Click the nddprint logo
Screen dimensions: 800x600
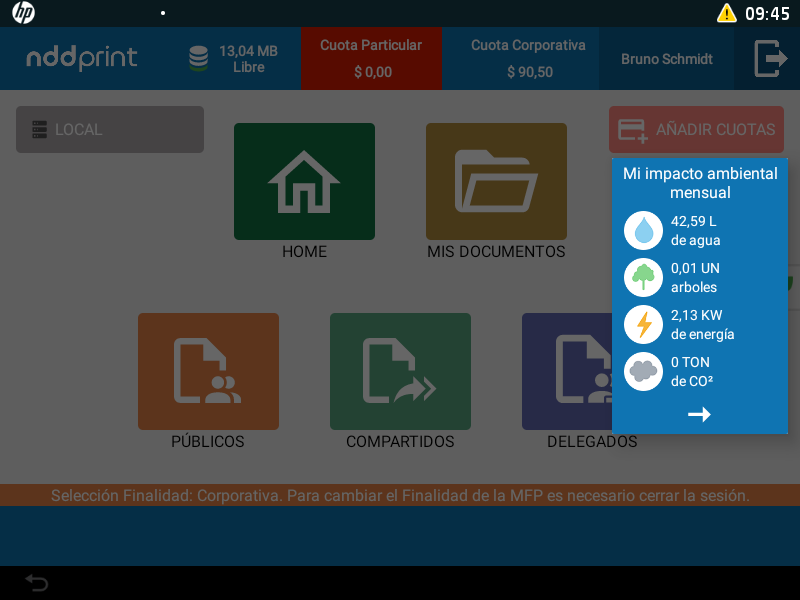tap(82, 58)
